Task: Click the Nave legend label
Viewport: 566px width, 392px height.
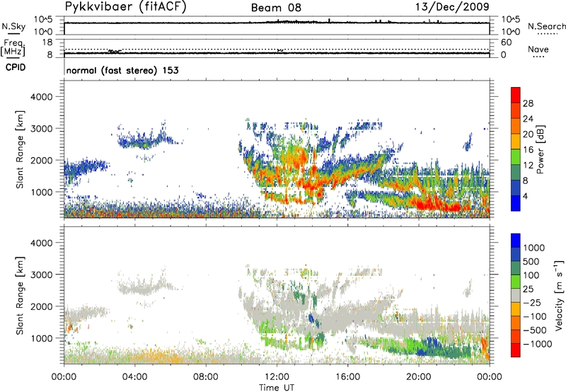Action: coord(538,49)
